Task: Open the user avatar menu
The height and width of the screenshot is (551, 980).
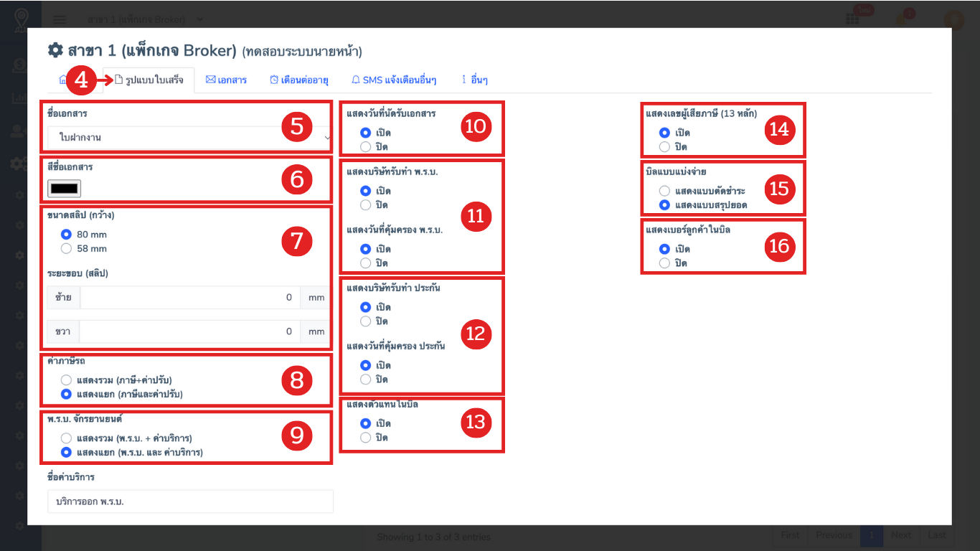Action: coord(953,19)
